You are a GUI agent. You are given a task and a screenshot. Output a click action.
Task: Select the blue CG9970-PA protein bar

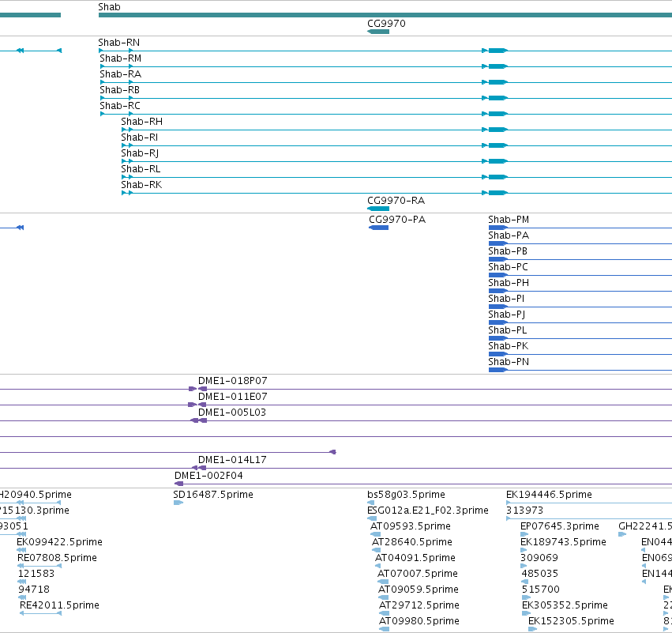pyautogui.click(x=378, y=228)
